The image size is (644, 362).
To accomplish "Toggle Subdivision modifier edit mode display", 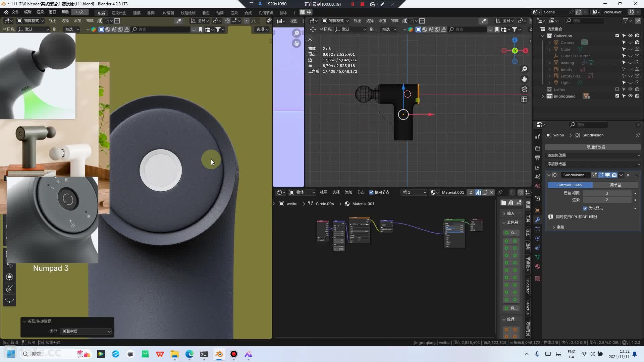I will (601, 175).
